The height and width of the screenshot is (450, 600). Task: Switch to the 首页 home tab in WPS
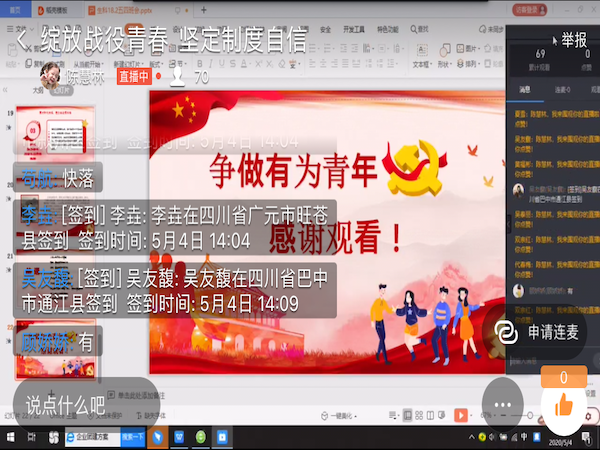(15, 10)
